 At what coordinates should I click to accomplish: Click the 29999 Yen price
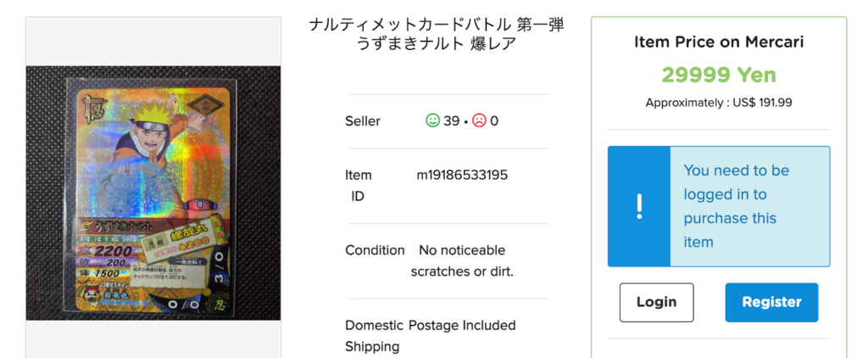(x=719, y=75)
